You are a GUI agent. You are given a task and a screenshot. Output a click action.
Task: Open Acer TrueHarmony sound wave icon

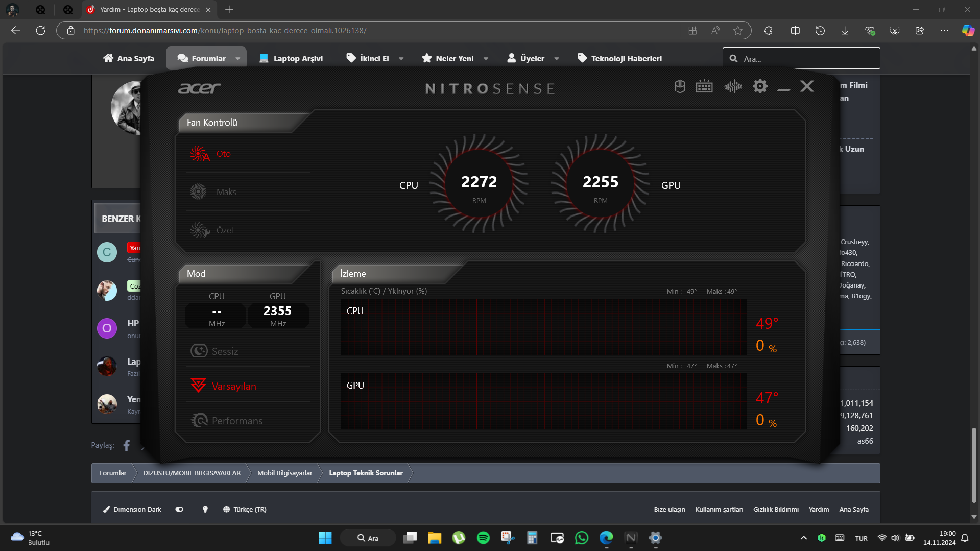pos(733,86)
